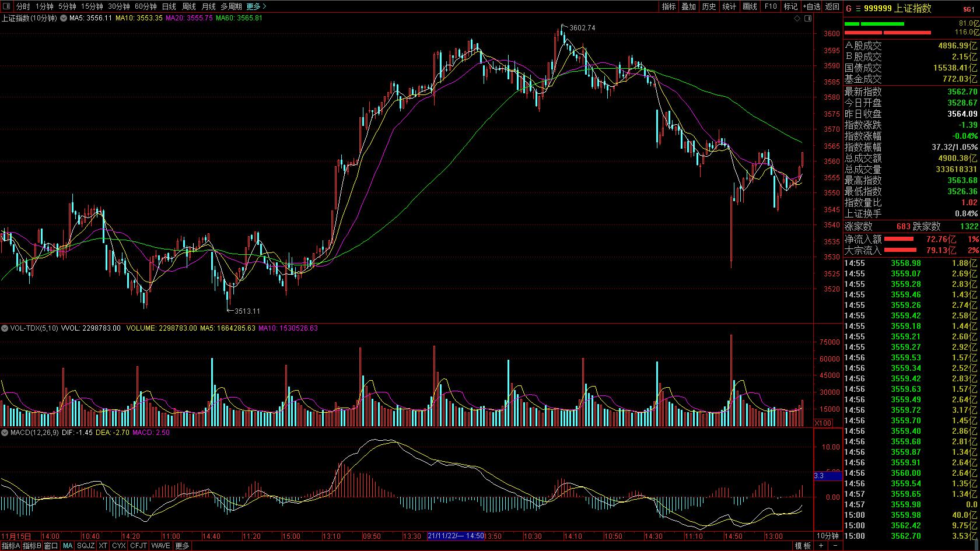Expand 更多 periods at the top
The width and height of the screenshot is (980, 551).
click(x=256, y=6)
